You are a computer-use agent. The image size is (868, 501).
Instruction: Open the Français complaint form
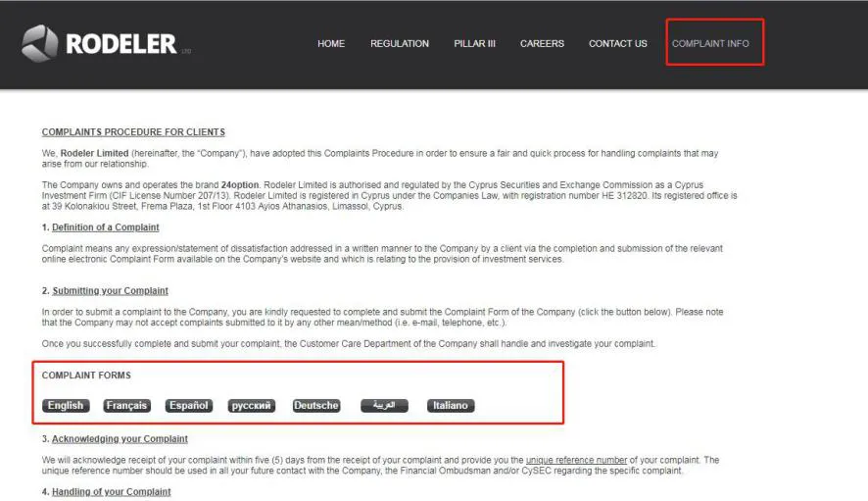tap(126, 406)
